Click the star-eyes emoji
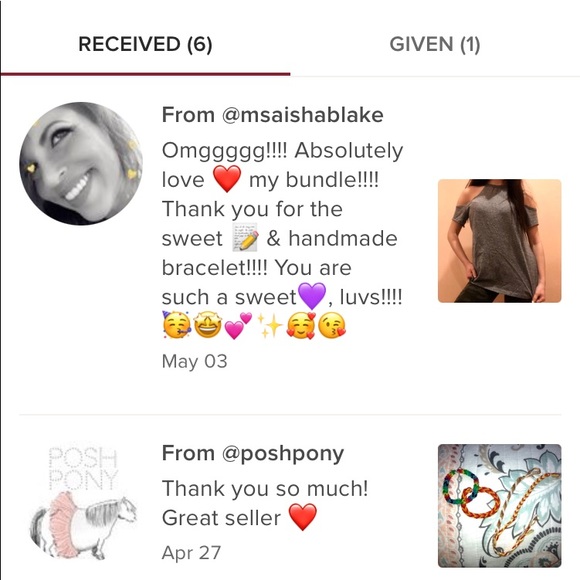 tap(208, 325)
